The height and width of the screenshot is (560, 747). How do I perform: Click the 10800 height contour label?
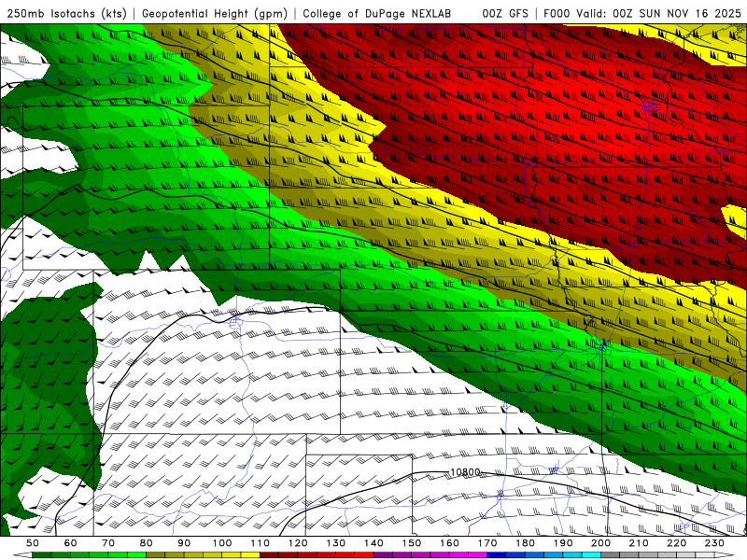coord(465,472)
